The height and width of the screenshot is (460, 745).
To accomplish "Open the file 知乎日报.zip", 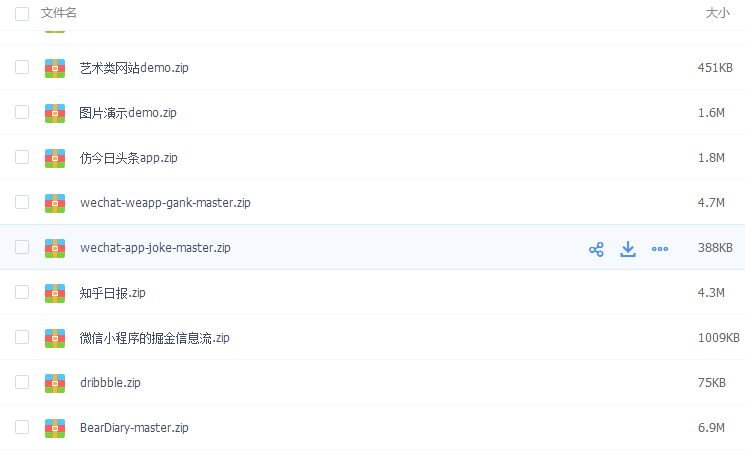I will click(112, 293).
